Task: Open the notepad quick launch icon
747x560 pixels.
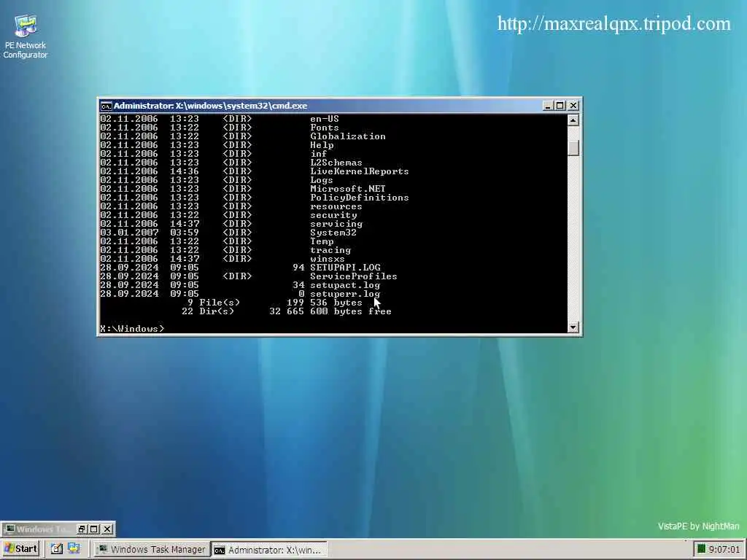Action: click(x=57, y=549)
